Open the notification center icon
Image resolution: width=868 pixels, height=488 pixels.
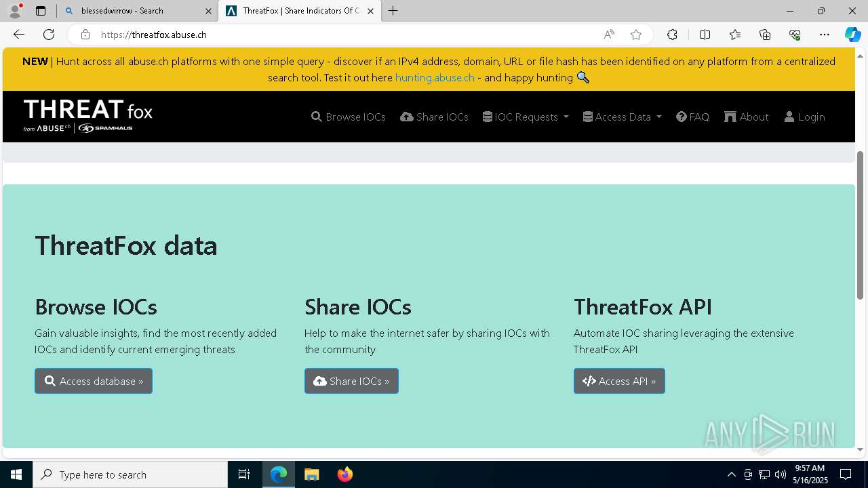[x=846, y=474]
